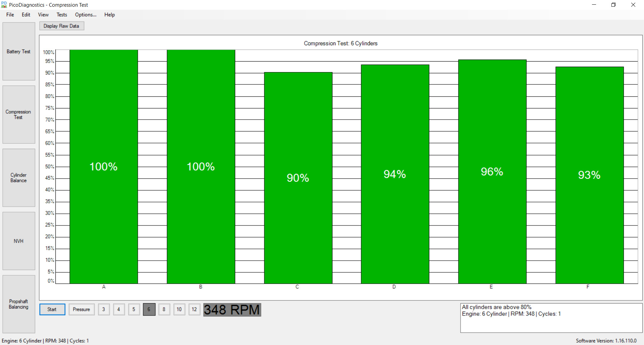Click the 348 RPM readout
This screenshot has height=345, width=644.
[232, 310]
